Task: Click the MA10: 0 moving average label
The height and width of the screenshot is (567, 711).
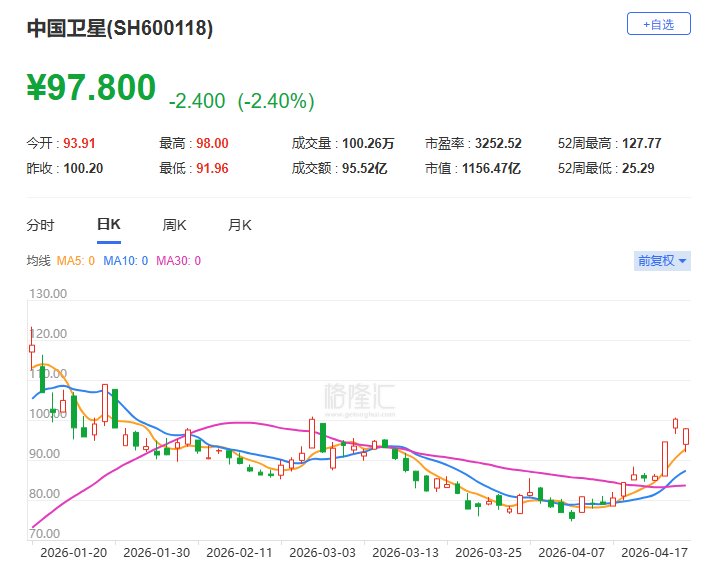Action: tap(126, 261)
